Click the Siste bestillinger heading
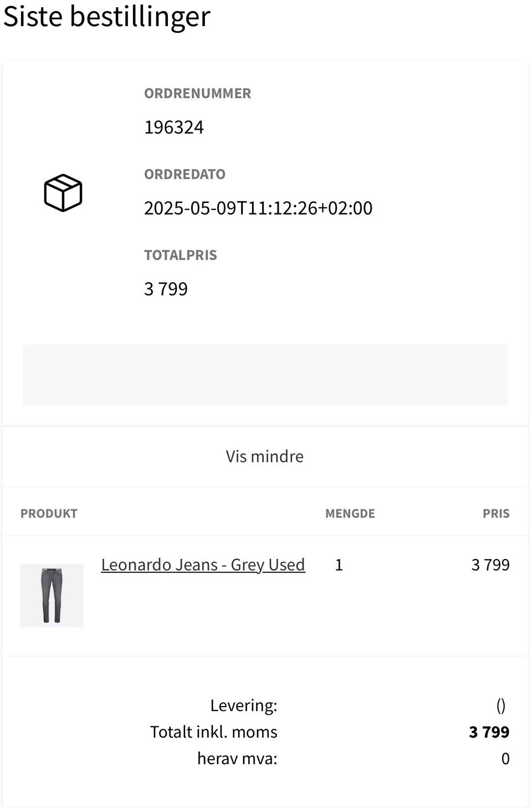Screen dimensions: 532x808 point(106,16)
